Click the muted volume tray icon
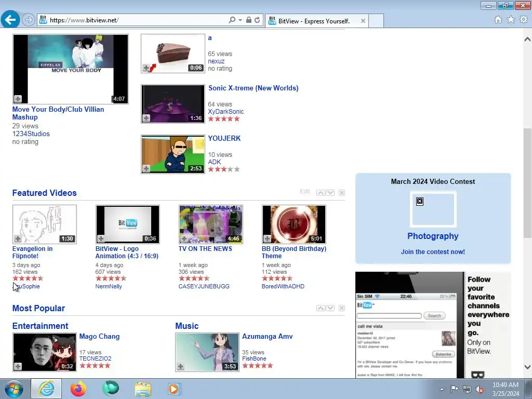 click(x=480, y=390)
